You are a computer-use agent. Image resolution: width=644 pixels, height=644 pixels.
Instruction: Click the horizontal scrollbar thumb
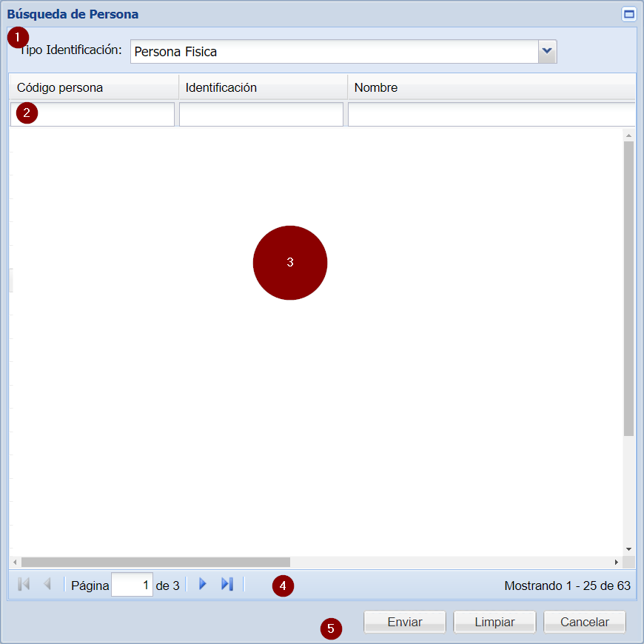tap(155, 562)
